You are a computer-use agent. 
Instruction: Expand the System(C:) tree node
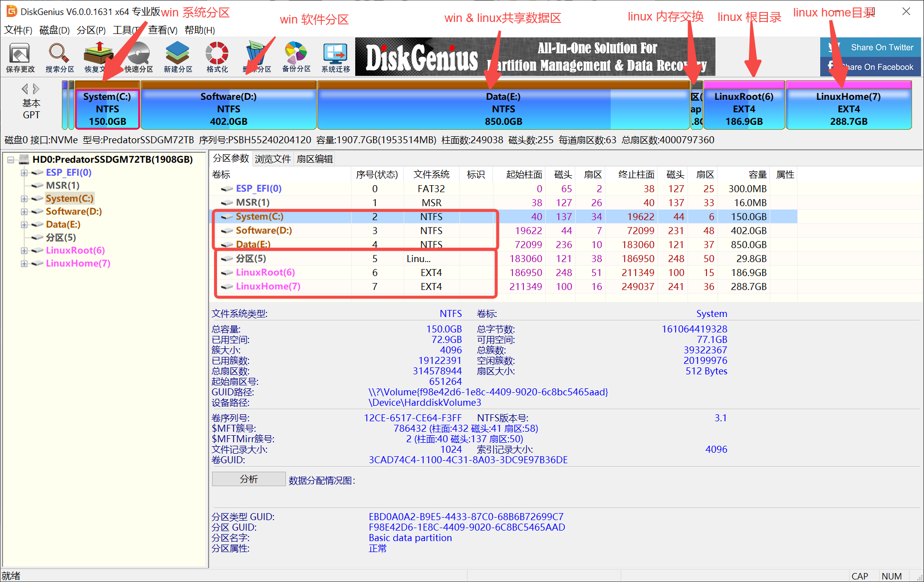click(x=24, y=199)
